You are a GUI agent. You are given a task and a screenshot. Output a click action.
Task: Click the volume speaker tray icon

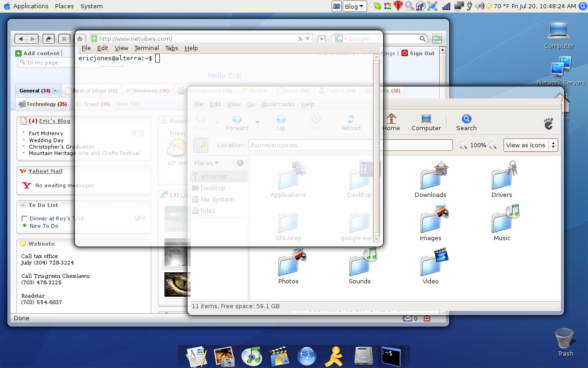coord(480,6)
